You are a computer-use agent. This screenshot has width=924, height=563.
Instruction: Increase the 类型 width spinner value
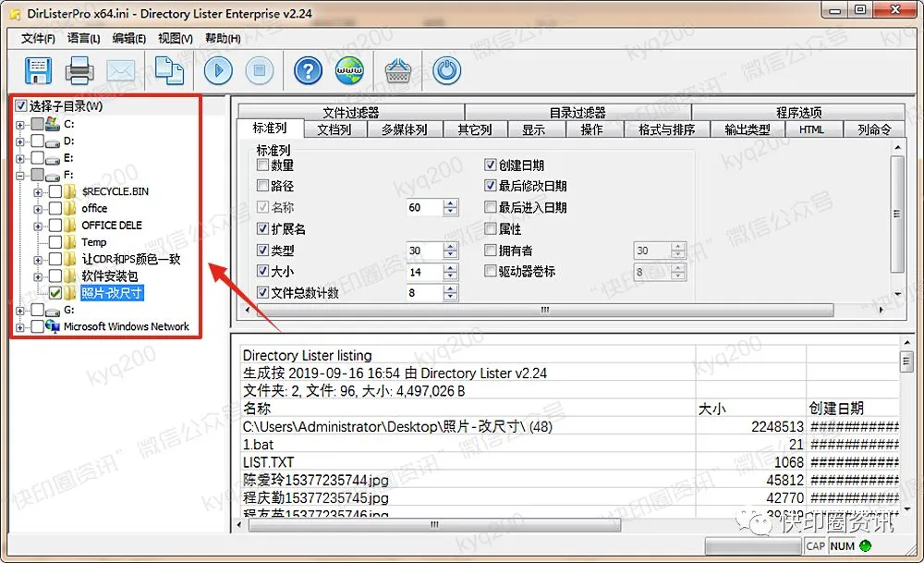(450, 247)
